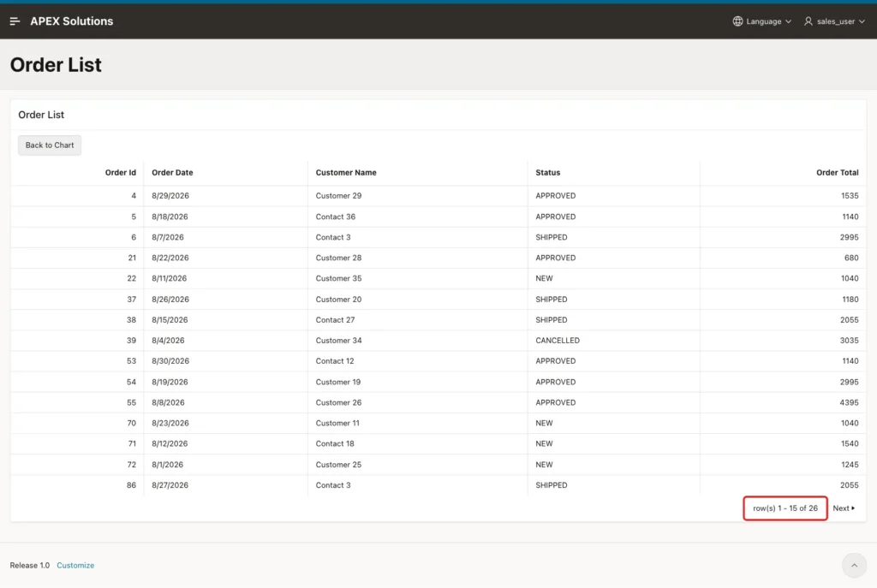Select the Customer 28 cell
This screenshot has height=588, width=877.
[338, 258]
